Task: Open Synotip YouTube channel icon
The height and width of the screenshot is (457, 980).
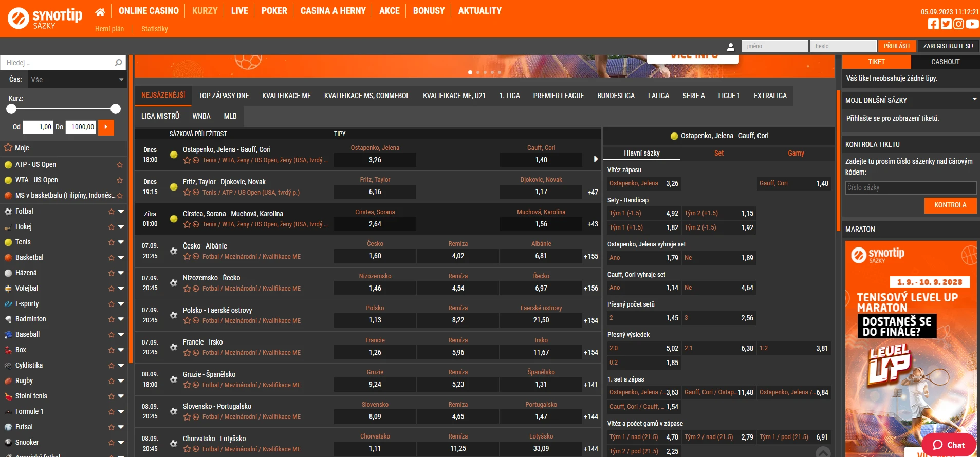Action: pos(972,24)
